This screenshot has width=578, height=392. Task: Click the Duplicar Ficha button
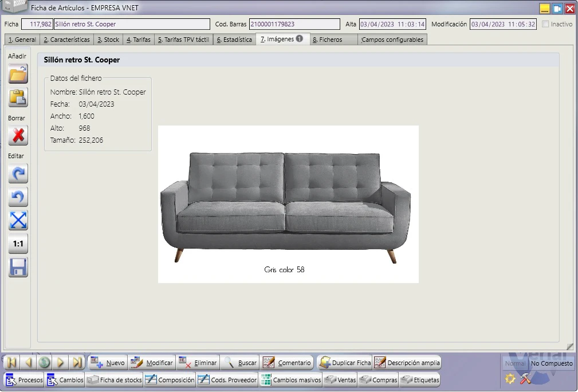tap(345, 363)
